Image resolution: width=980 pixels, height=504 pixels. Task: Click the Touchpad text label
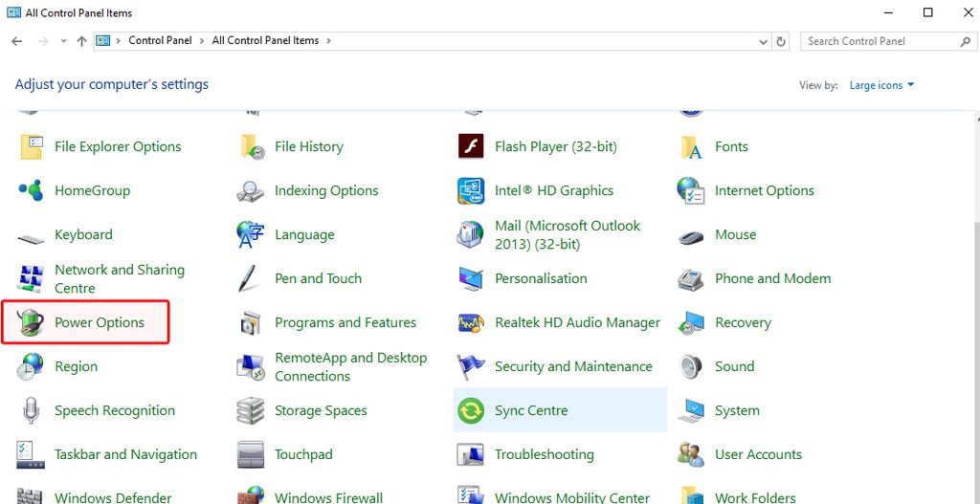pyautogui.click(x=303, y=454)
